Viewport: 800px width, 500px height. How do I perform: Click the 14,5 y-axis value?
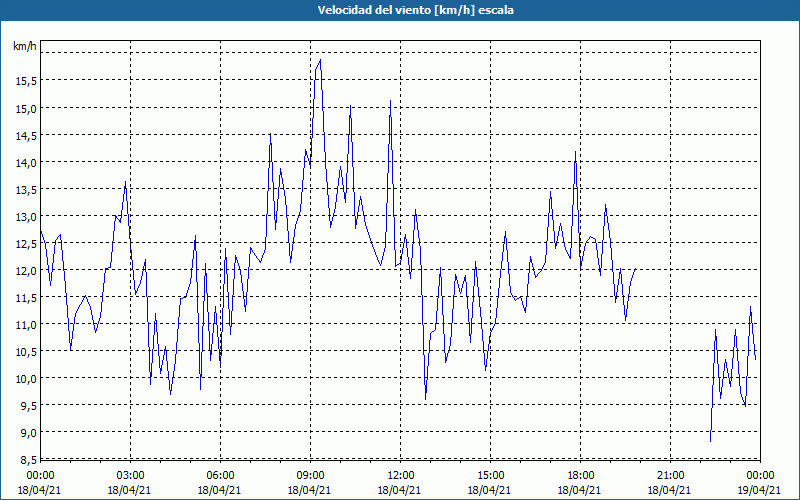(24, 136)
